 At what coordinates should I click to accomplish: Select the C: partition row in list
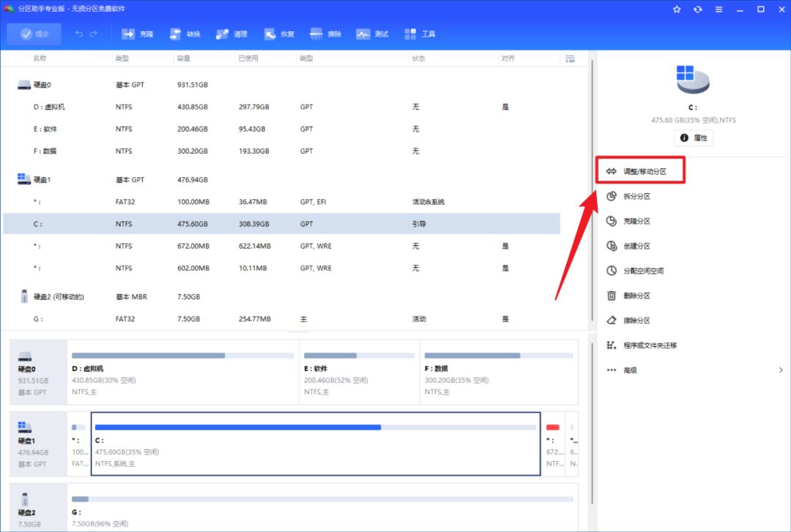coord(281,224)
